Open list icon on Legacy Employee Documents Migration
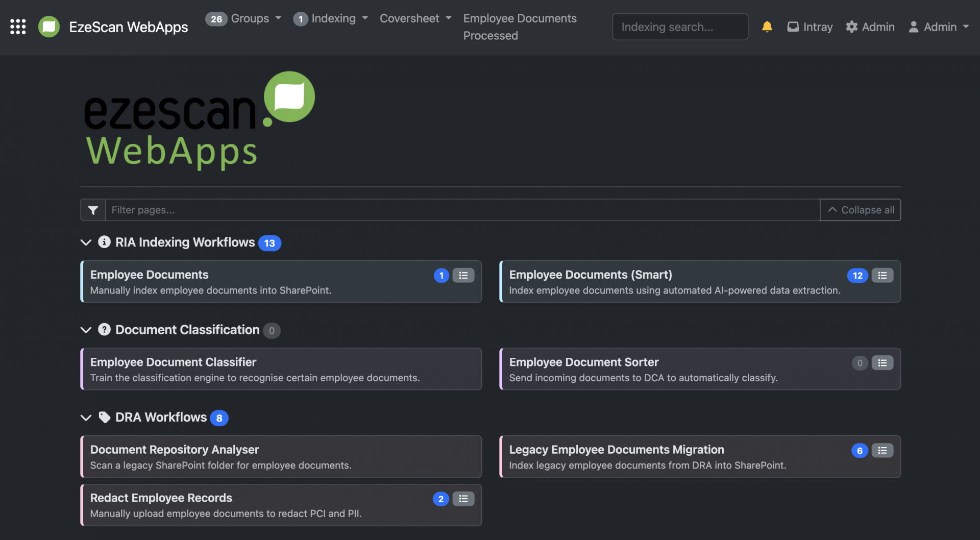The width and height of the screenshot is (980, 540). tap(883, 451)
